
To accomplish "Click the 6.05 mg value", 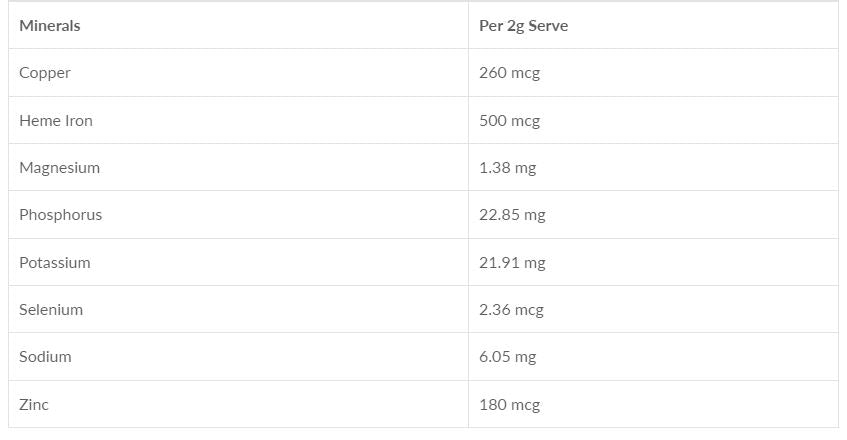I will (507, 357).
